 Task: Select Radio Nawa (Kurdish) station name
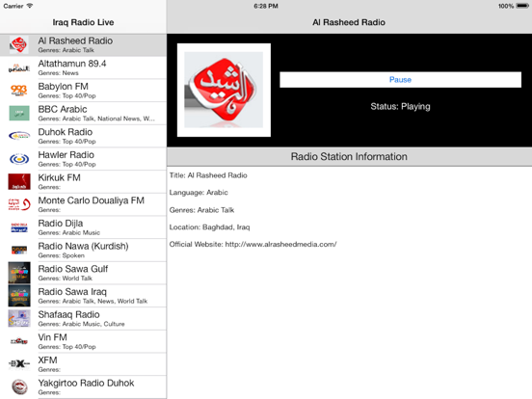[x=83, y=246]
